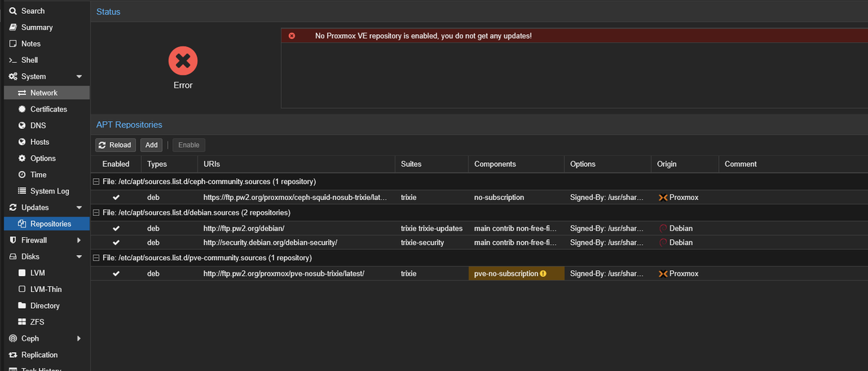Click the Reload button
This screenshot has width=868, height=371.
pyautogui.click(x=116, y=145)
